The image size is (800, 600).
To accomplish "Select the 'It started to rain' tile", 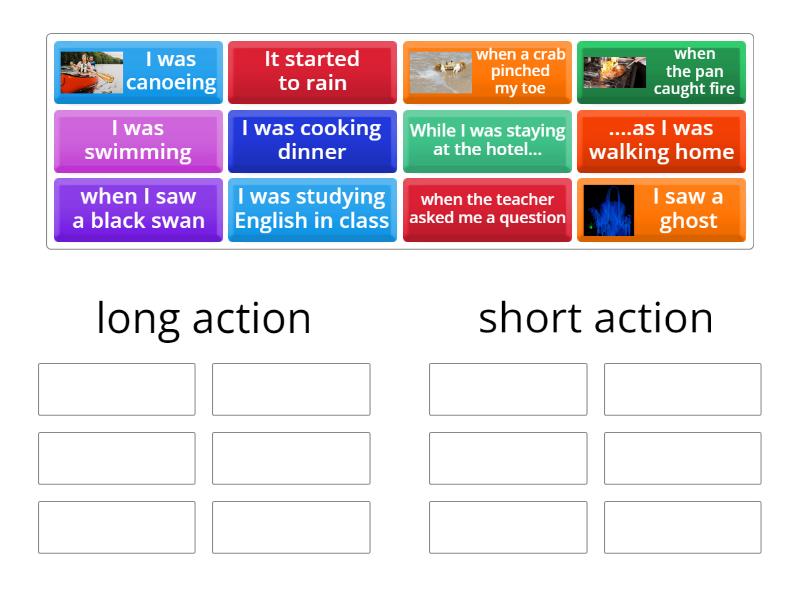I will tap(312, 71).
